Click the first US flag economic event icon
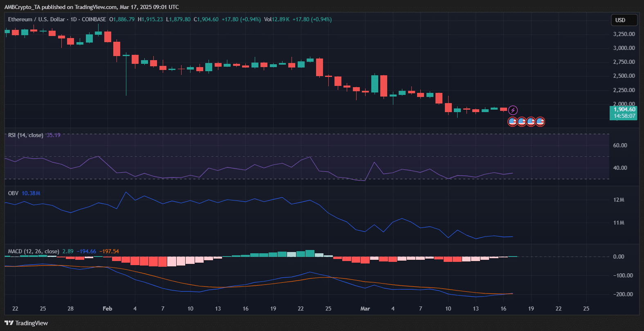 pyautogui.click(x=512, y=122)
